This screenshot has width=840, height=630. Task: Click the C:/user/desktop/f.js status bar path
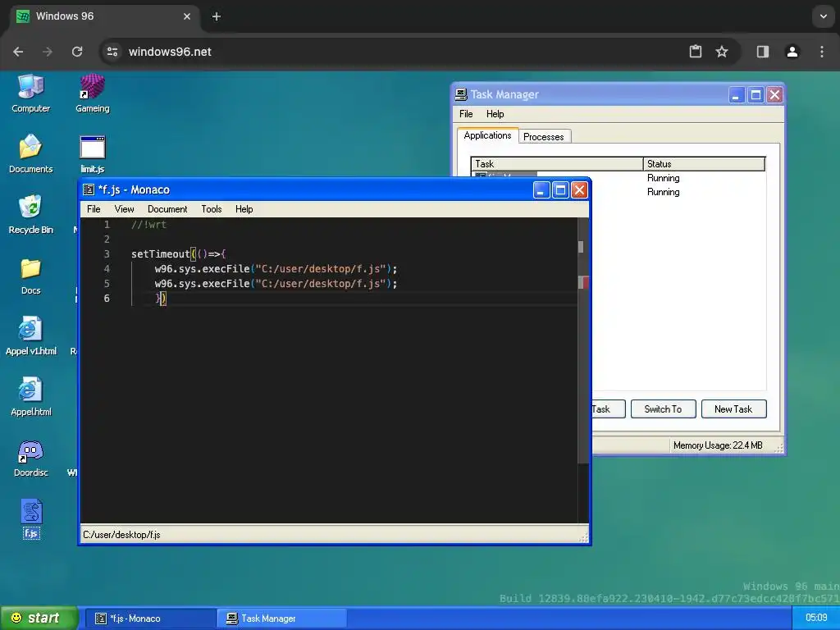pos(121,535)
